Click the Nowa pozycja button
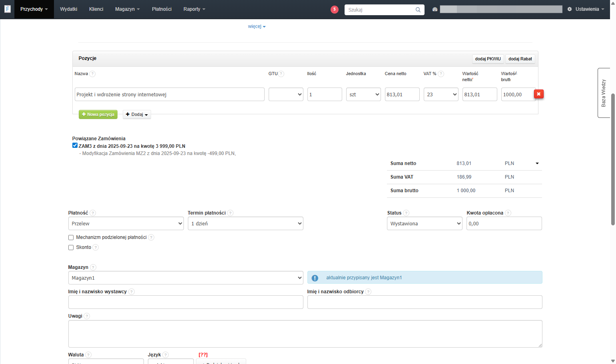 click(x=98, y=114)
